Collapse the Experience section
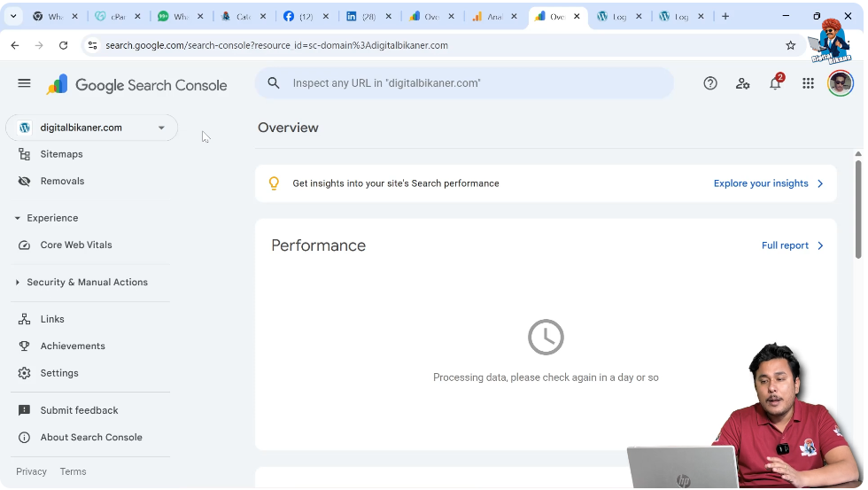This screenshot has height=490, width=868. point(17,218)
